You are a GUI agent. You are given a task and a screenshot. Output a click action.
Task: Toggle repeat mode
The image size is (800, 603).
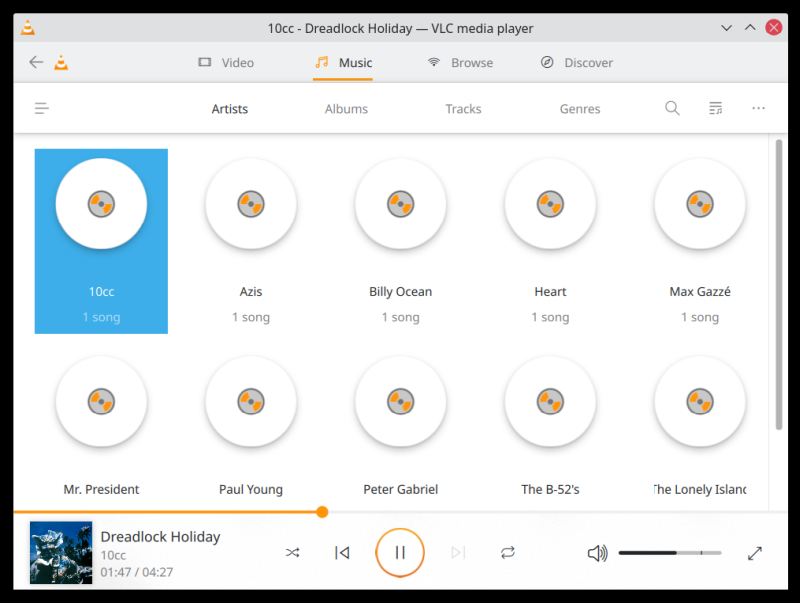pos(508,552)
